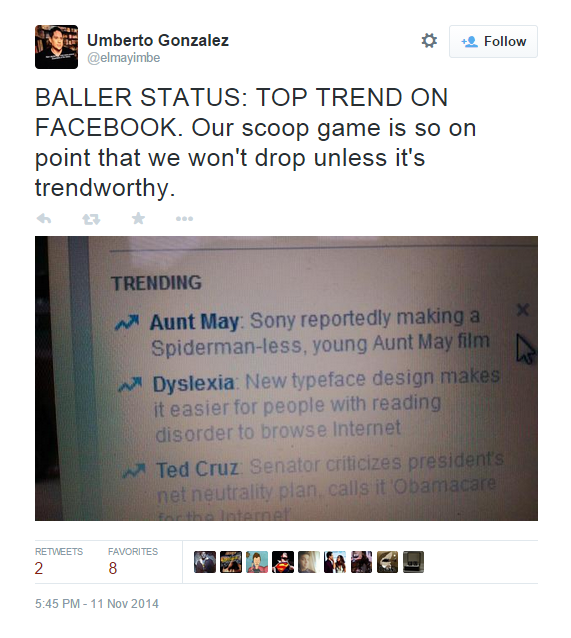Open the last avatar in favoriters row

413,562
